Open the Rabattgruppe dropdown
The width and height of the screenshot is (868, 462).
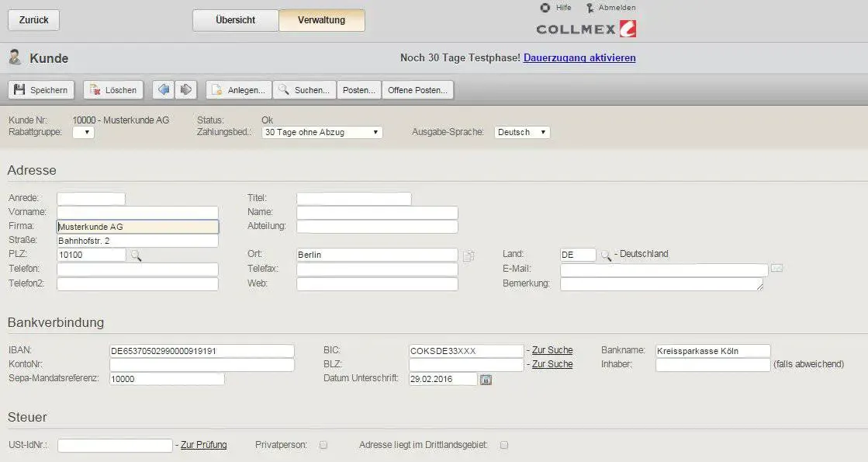pyautogui.click(x=83, y=133)
